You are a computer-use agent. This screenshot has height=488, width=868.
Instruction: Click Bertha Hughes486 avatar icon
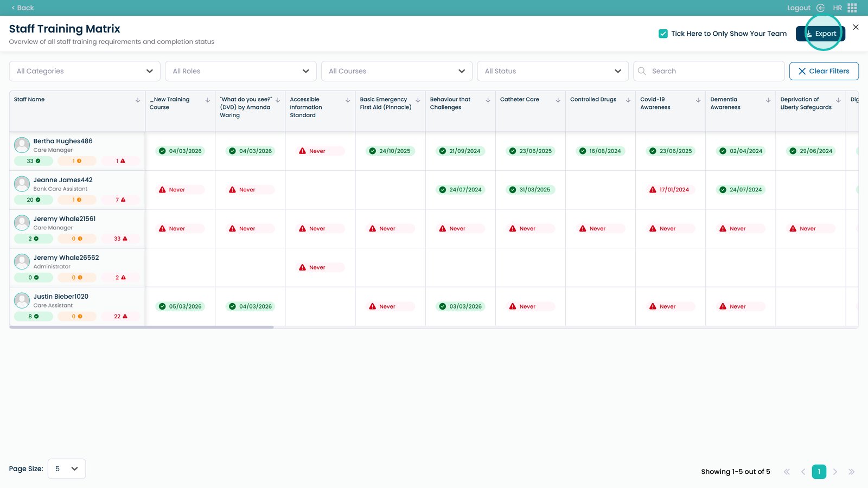(22, 145)
